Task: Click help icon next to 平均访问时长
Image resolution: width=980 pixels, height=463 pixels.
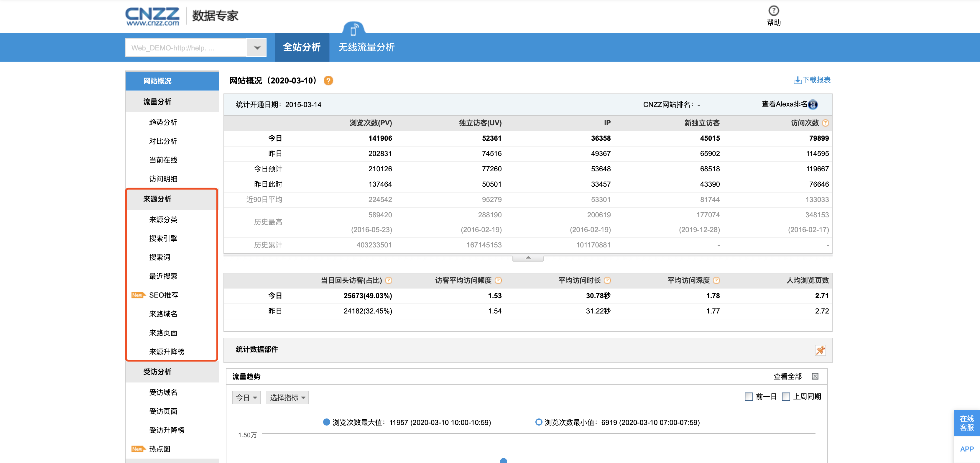Action: coord(608,280)
